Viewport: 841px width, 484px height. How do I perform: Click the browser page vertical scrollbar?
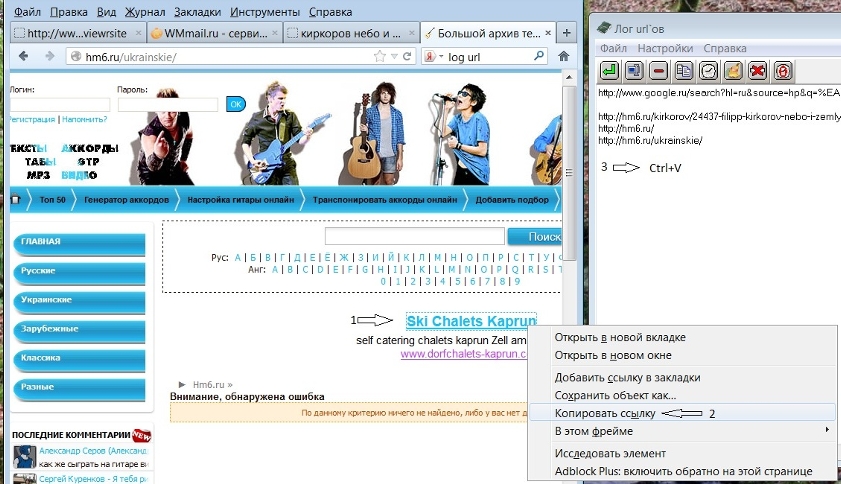click(x=569, y=172)
